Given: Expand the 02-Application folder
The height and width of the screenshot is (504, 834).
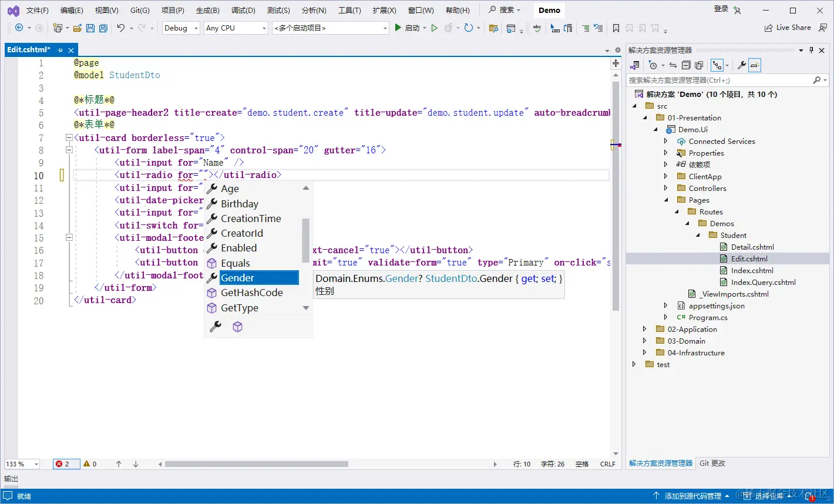Looking at the screenshot, I should click(644, 329).
